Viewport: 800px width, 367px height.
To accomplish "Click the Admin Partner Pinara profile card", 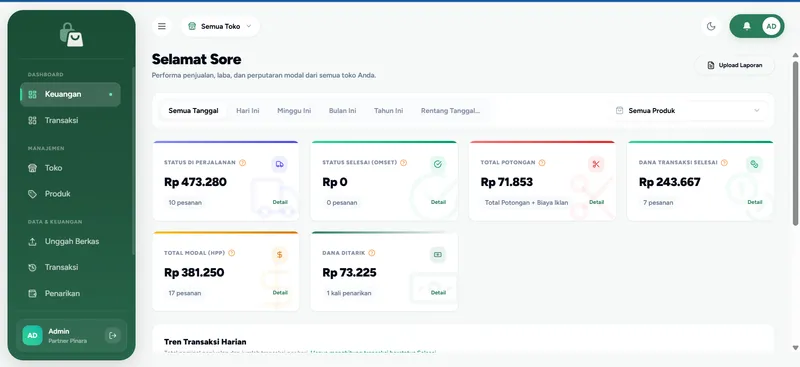I will [71, 335].
